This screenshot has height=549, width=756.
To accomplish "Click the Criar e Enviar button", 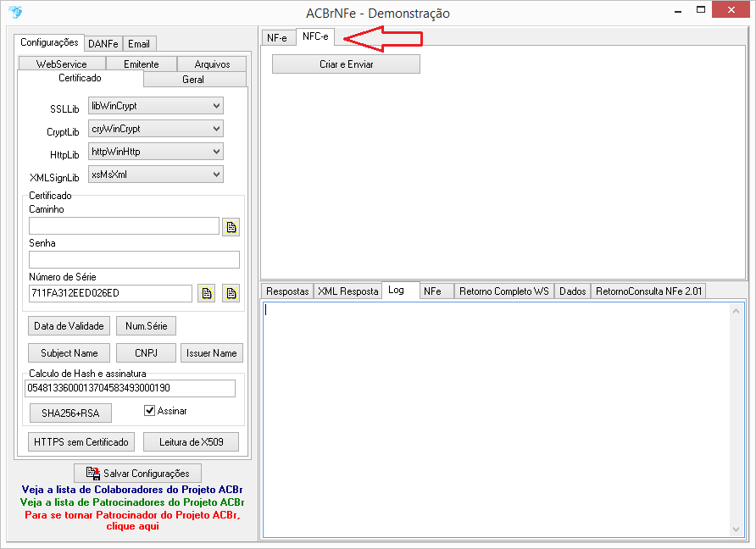I will 346,64.
